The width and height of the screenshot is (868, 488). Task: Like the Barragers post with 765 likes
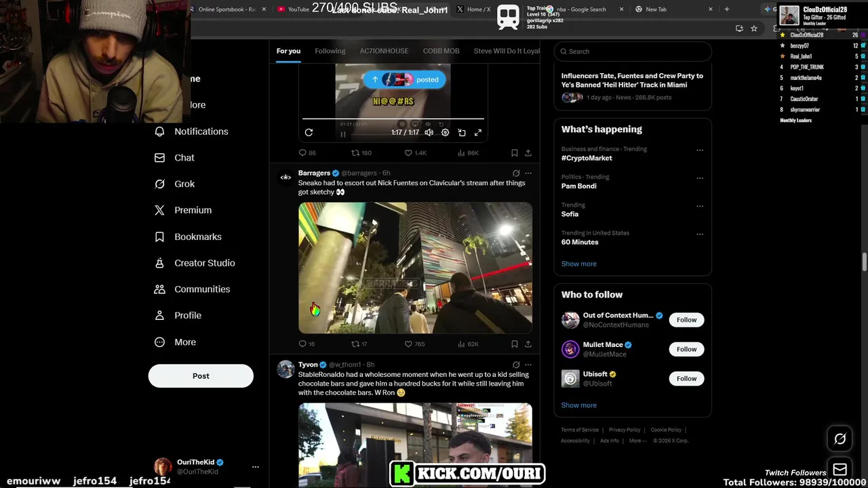pyautogui.click(x=414, y=344)
